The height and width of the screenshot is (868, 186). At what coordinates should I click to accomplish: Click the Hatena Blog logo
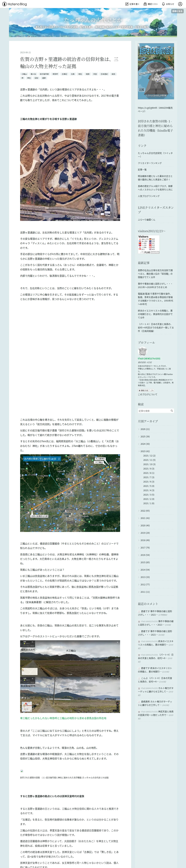[x=14, y=4]
